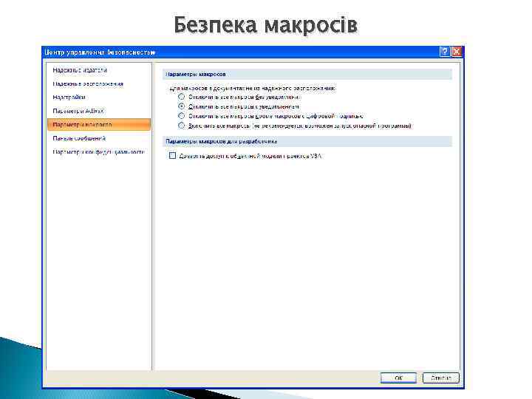Check trust access to VBA project model
The height and width of the screenshot is (399, 532).
(x=172, y=156)
